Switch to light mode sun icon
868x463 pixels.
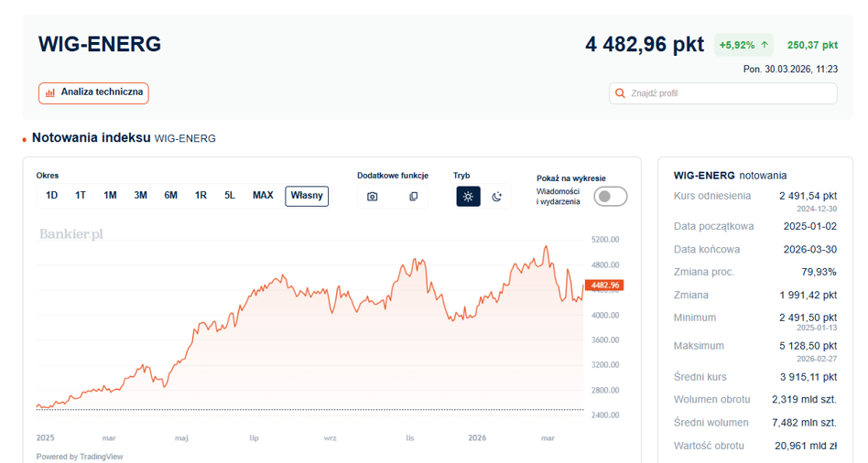click(468, 197)
